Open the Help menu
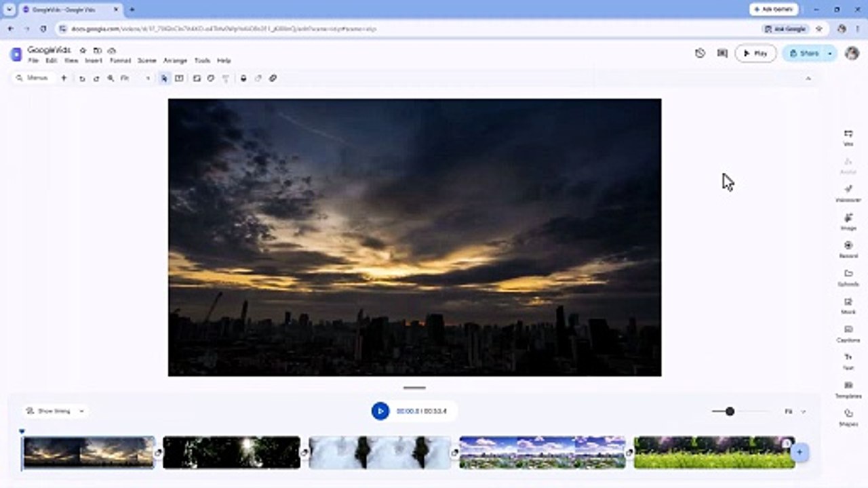 coord(224,61)
